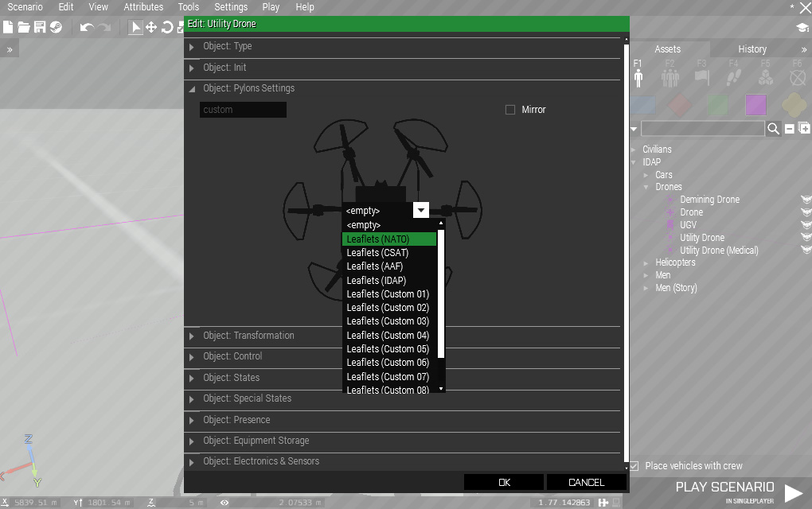
Task: Click the pylon dropdown arrow
Action: click(x=421, y=210)
